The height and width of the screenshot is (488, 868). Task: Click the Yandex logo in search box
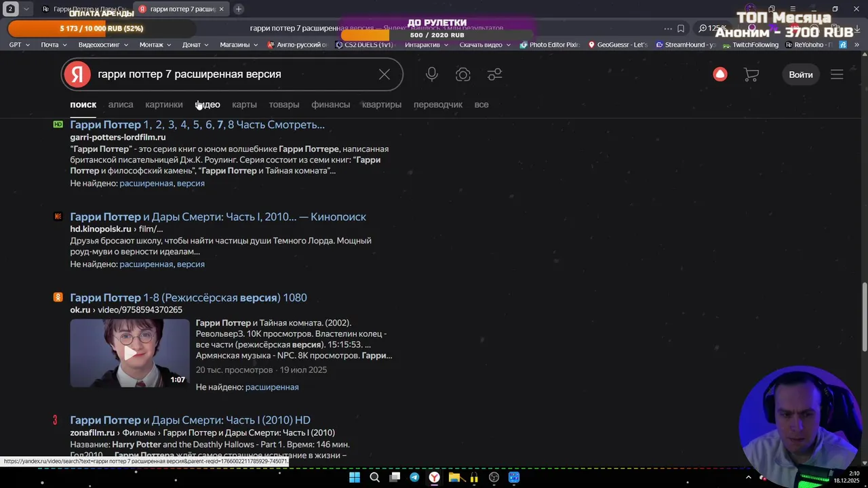pyautogui.click(x=78, y=75)
